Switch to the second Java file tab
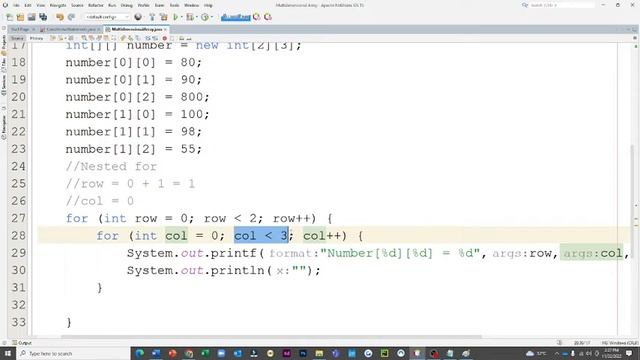The width and height of the screenshot is (640, 360). [71, 29]
